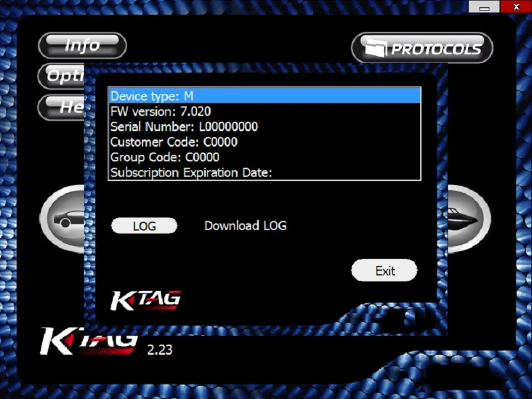Select the 'Device type: M' row
This screenshot has width=532, height=399.
265,96
